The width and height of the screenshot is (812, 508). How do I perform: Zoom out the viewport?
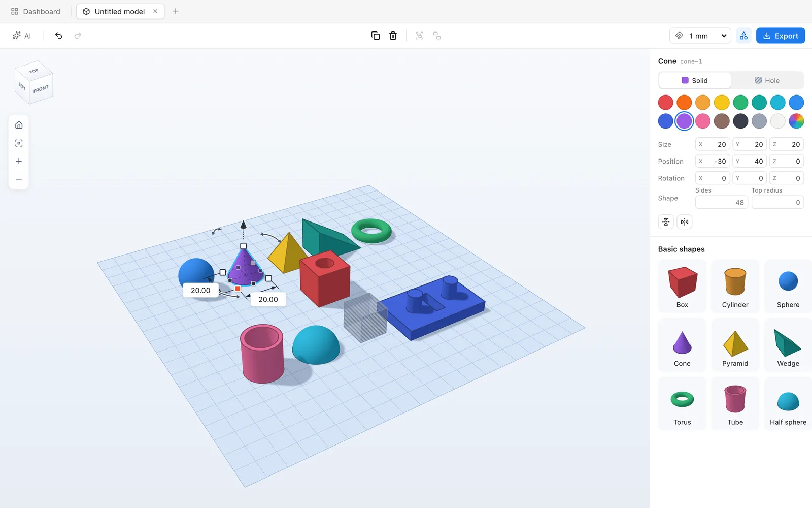coord(19,179)
